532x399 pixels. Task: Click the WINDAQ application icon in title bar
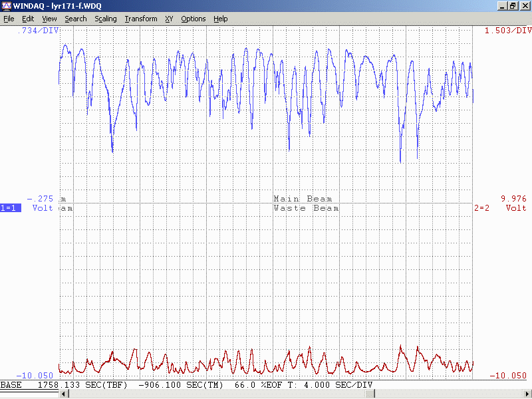click(6, 5)
